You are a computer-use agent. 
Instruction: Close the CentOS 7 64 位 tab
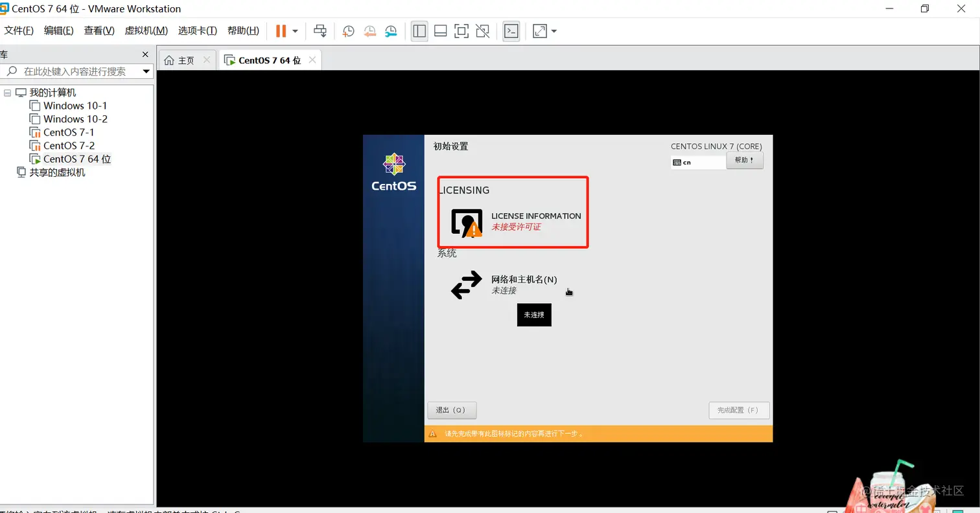click(312, 60)
